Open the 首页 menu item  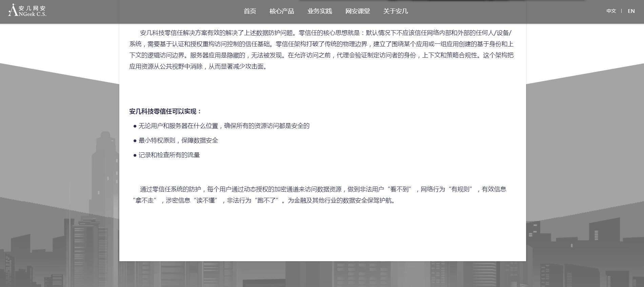tap(250, 11)
